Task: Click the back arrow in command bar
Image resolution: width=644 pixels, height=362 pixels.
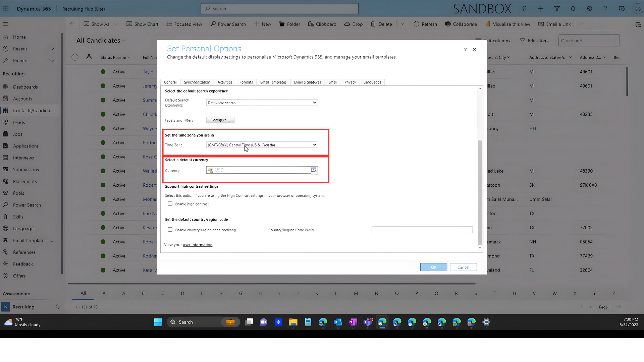Action: click(x=72, y=24)
